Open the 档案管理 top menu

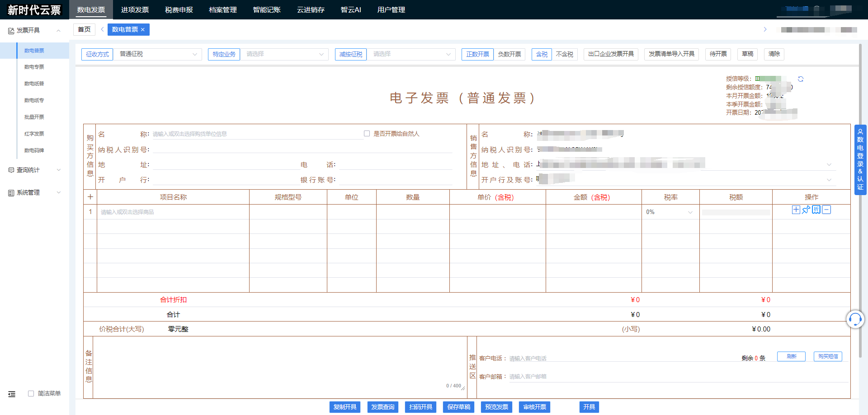tap(223, 10)
